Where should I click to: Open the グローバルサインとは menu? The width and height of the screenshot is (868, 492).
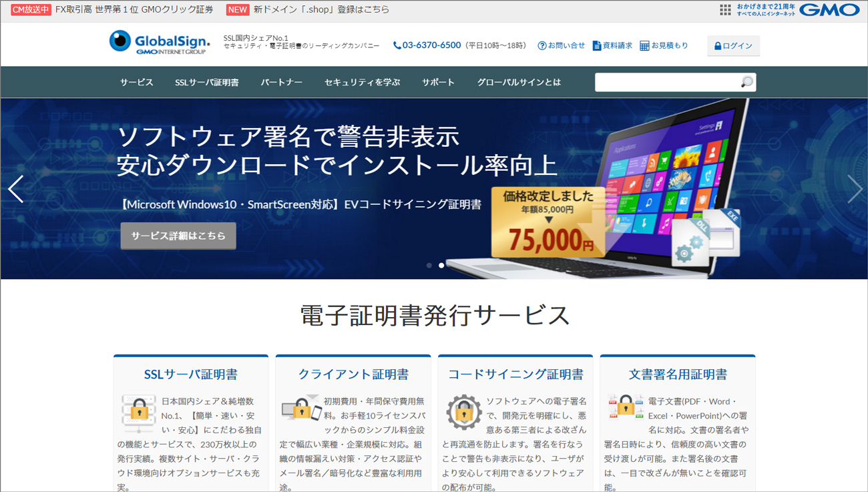[519, 82]
